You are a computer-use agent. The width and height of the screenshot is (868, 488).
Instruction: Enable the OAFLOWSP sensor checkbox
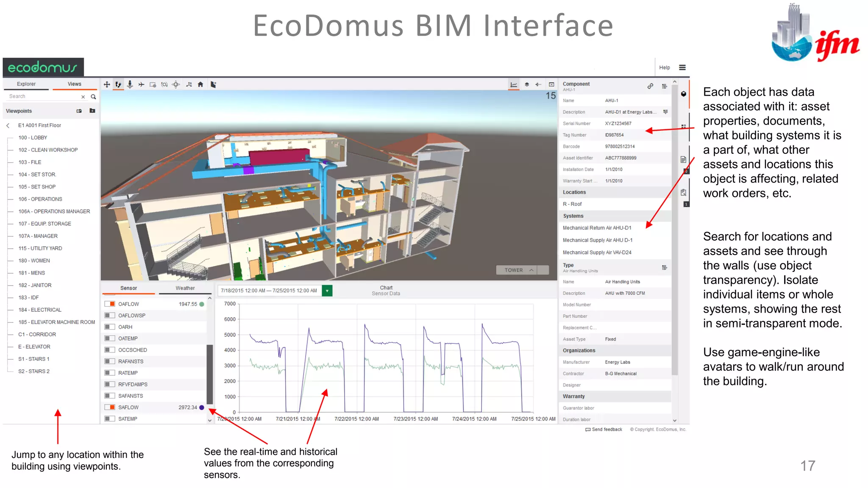(x=110, y=315)
